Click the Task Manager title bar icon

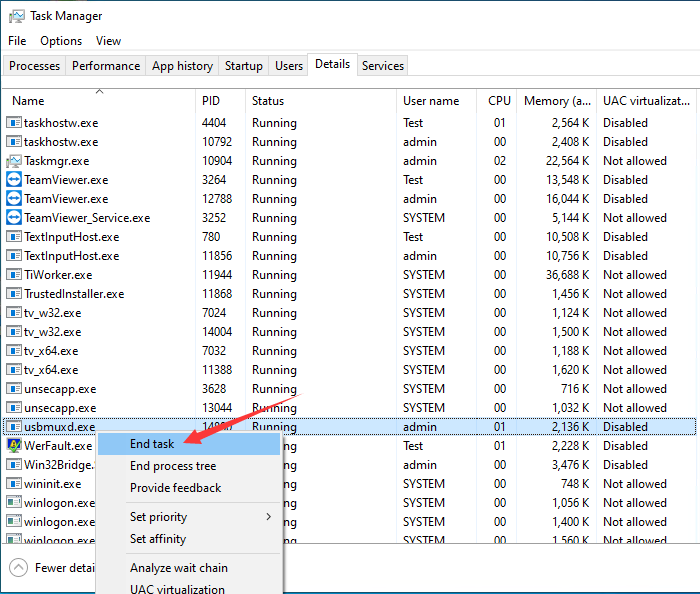pyautogui.click(x=17, y=17)
